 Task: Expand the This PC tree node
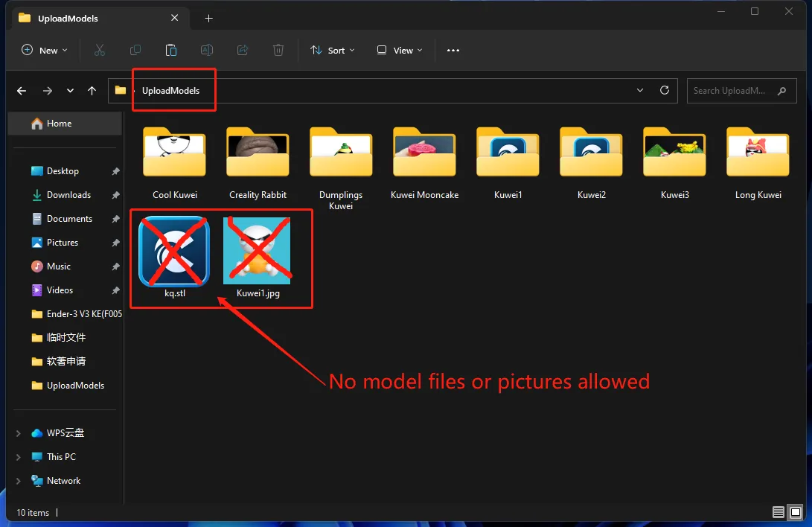[19, 457]
